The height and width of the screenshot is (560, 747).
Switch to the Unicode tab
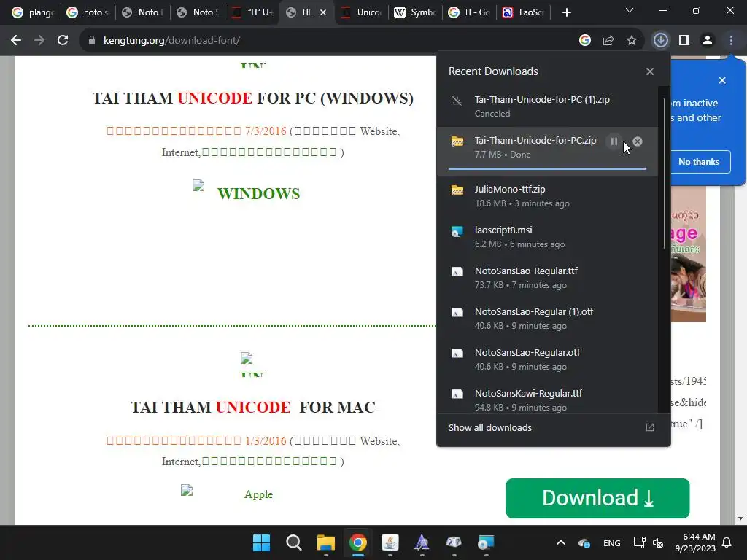[363, 12]
